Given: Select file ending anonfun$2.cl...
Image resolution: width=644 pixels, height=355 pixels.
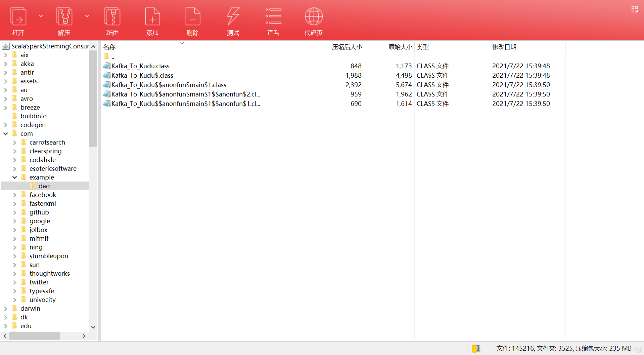Looking at the screenshot, I should pyautogui.click(x=186, y=94).
